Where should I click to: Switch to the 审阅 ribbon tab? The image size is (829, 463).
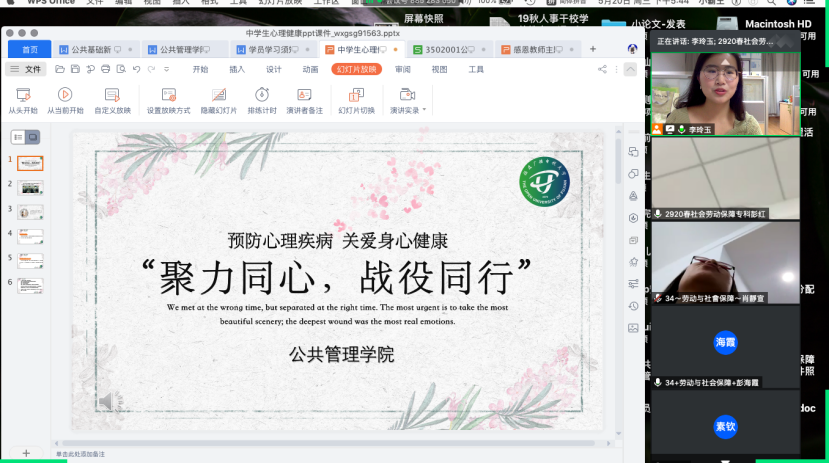coord(402,69)
